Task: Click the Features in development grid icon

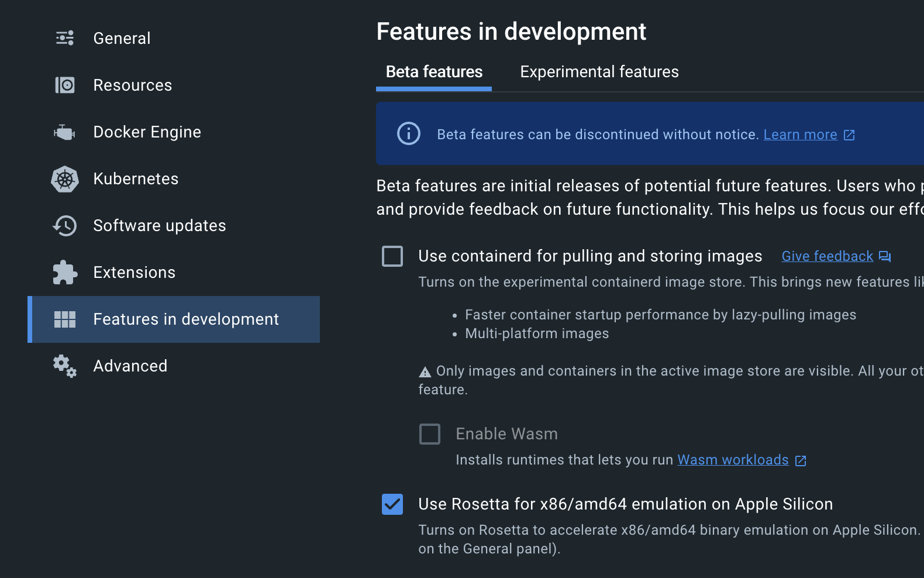Action: coord(65,319)
